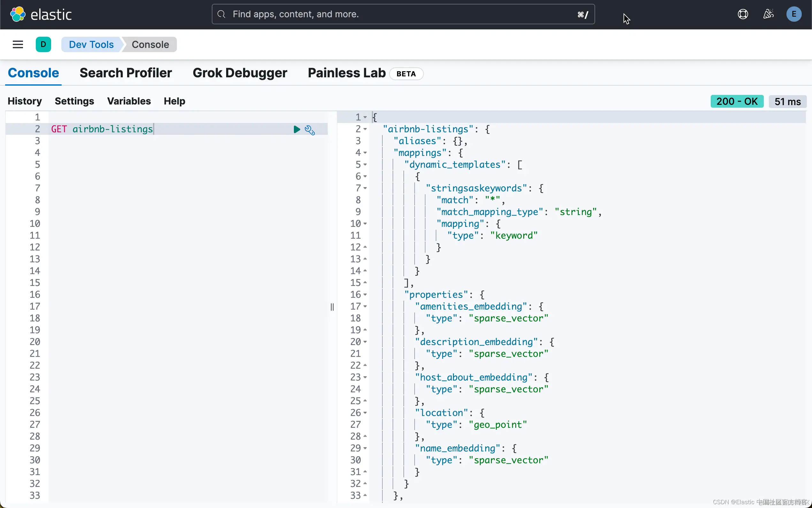Open the Painless Lab tab

click(347, 73)
